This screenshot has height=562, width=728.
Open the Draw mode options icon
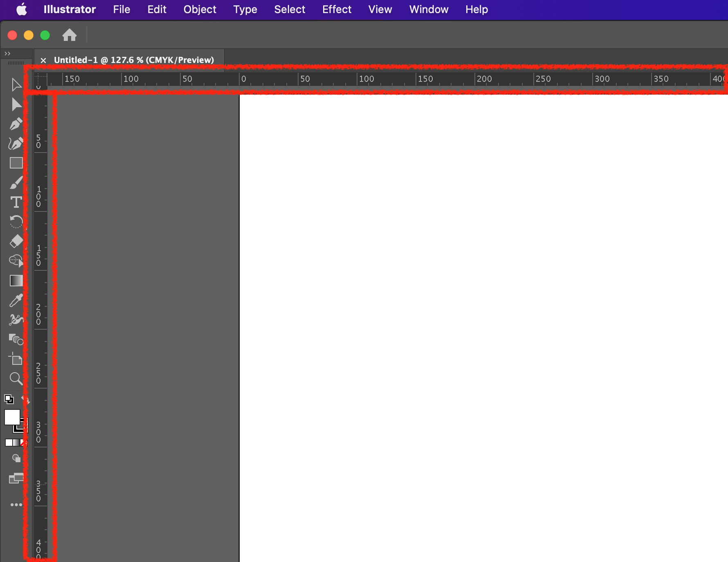point(16,458)
